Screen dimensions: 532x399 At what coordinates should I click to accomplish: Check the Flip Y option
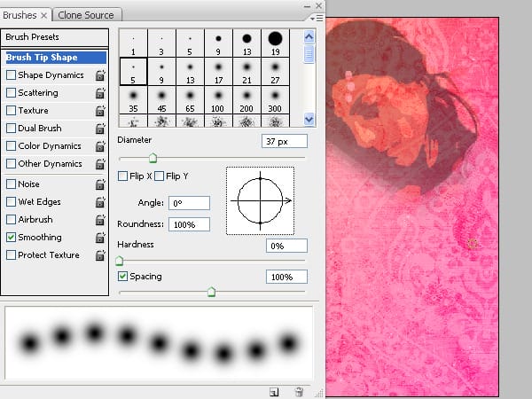tap(159, 176)
